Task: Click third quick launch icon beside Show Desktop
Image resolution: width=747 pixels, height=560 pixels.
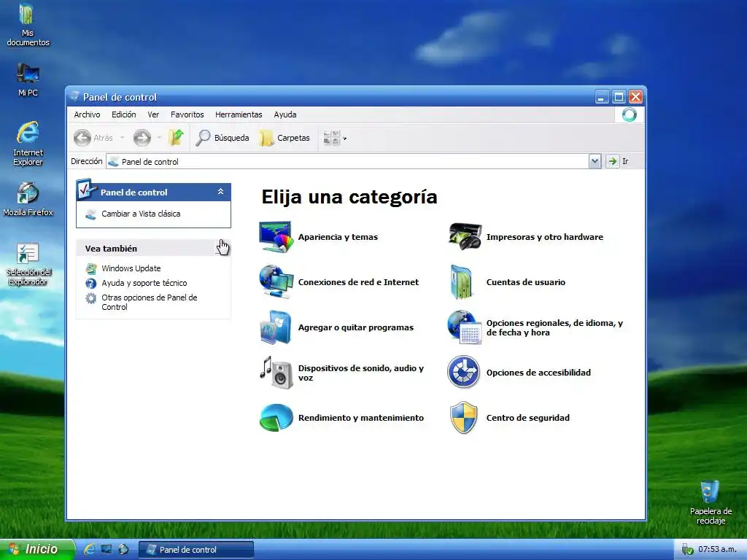Action: pos(123,549)
